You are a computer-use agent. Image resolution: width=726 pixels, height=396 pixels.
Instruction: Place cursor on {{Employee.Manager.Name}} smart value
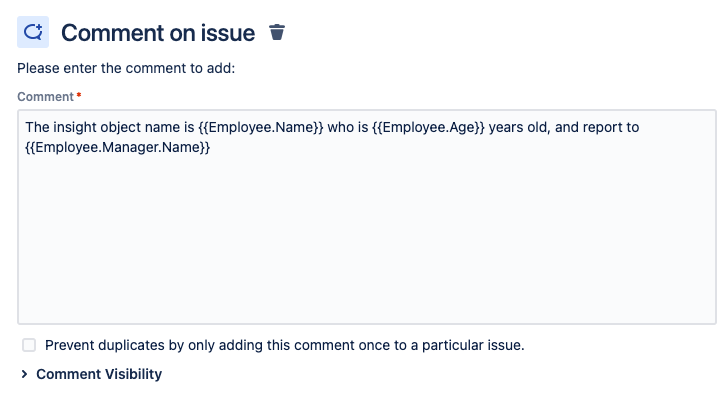pyautogui.click(x=118, y=147)
